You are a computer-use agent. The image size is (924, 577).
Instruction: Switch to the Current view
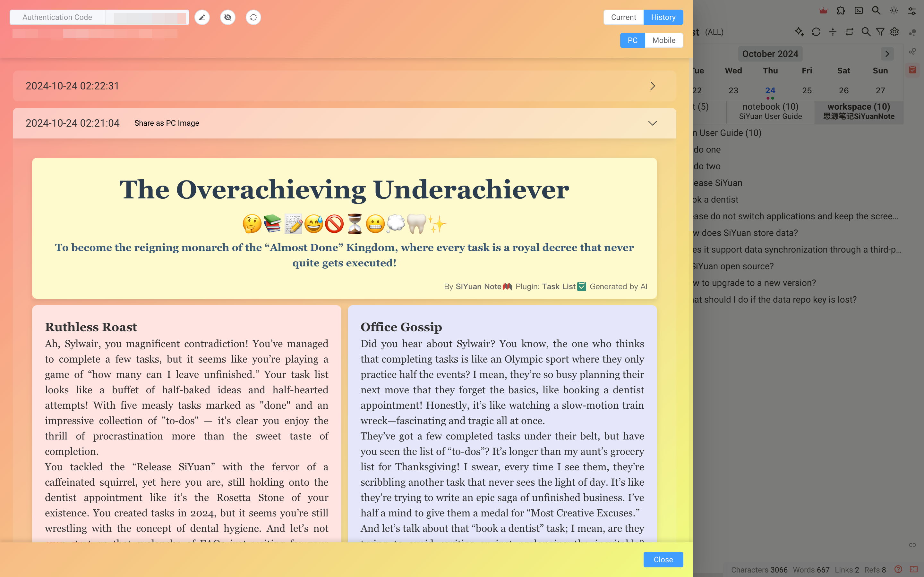(623, 18)
